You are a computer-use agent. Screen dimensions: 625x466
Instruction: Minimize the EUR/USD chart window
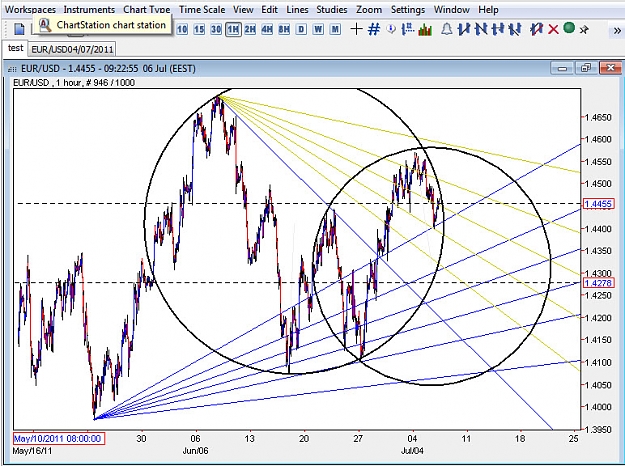tap(562, 69)
